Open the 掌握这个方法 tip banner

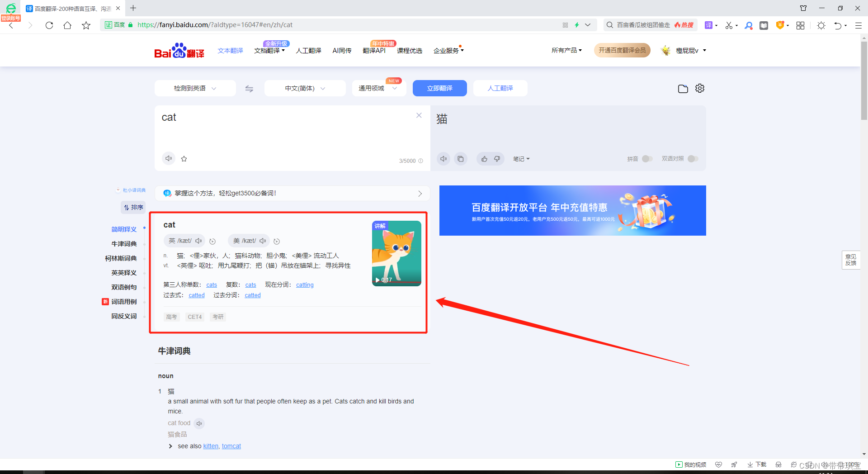point(292,194)
